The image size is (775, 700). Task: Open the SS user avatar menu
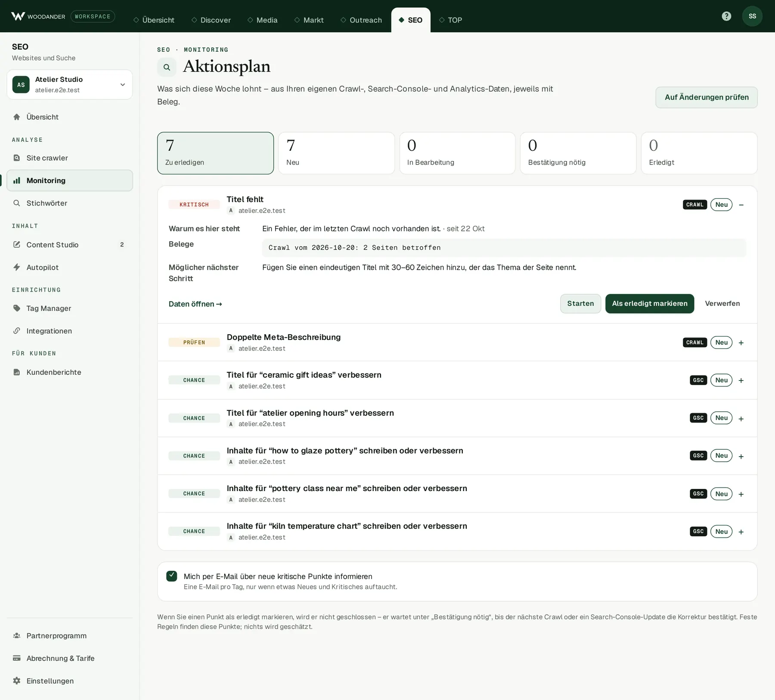752,16
